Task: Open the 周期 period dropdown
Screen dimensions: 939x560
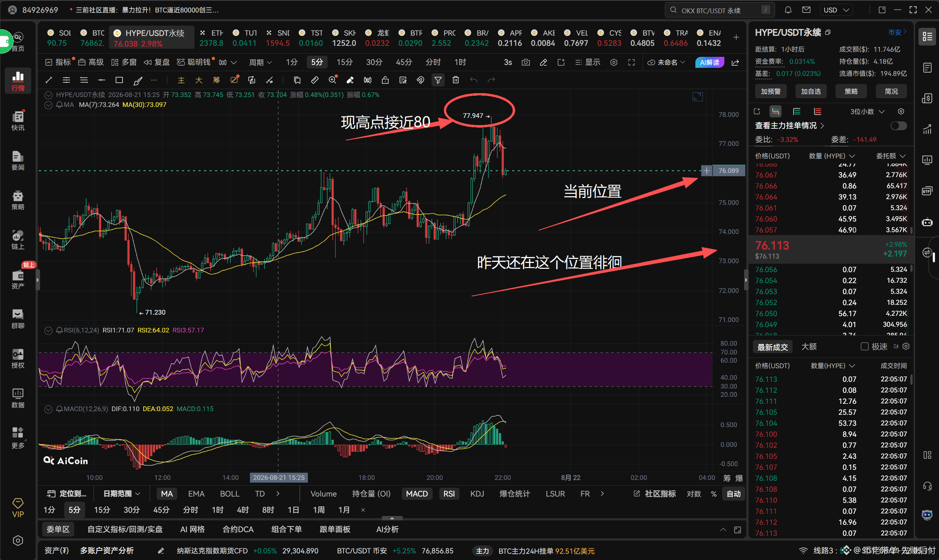Action: click(260, 62)
